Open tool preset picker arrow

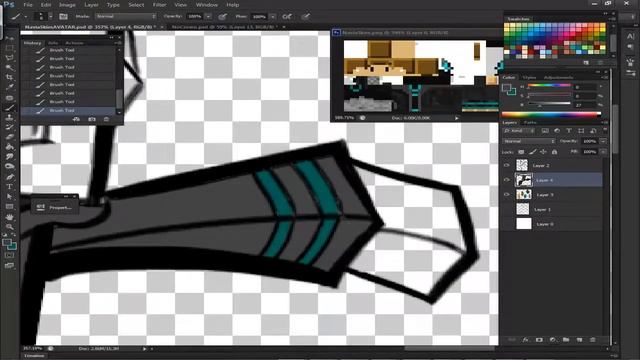click(x=25, y=16)
